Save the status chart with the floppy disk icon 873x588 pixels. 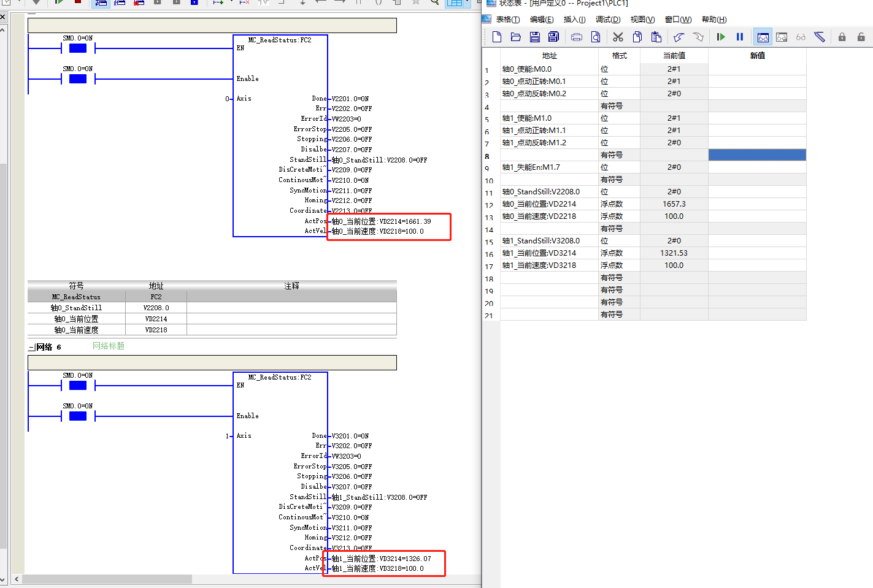pyautogui.click(x=535, y=37)
